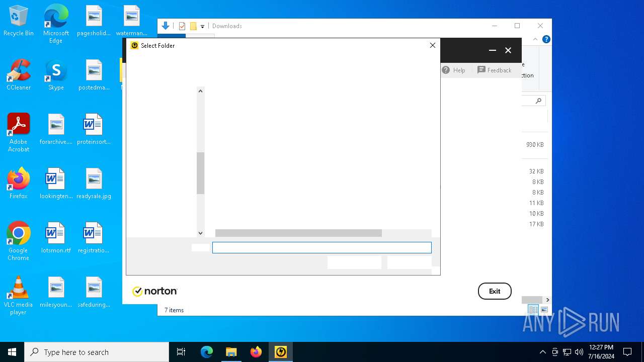Select the Firefox desktop shortcut
Image resolution: width=644 pixels, height=362 pixels.
pos(19,184)
